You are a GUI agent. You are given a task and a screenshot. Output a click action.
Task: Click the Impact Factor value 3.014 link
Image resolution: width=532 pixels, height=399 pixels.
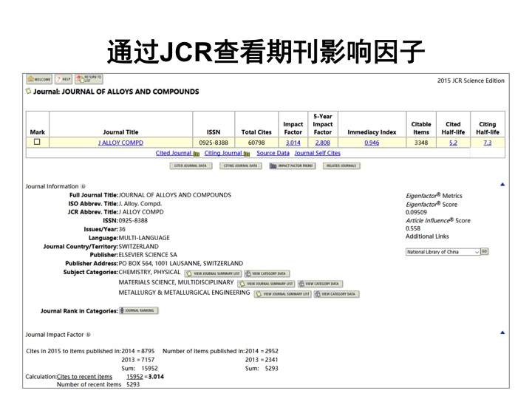point(293,143)
